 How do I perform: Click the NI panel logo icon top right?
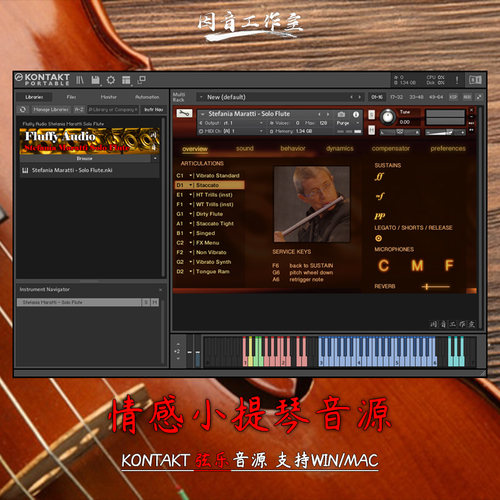pos(475,80)
